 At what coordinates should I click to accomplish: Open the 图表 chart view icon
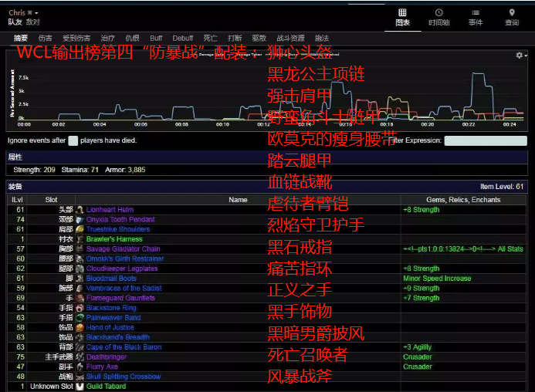pos(403,12)
